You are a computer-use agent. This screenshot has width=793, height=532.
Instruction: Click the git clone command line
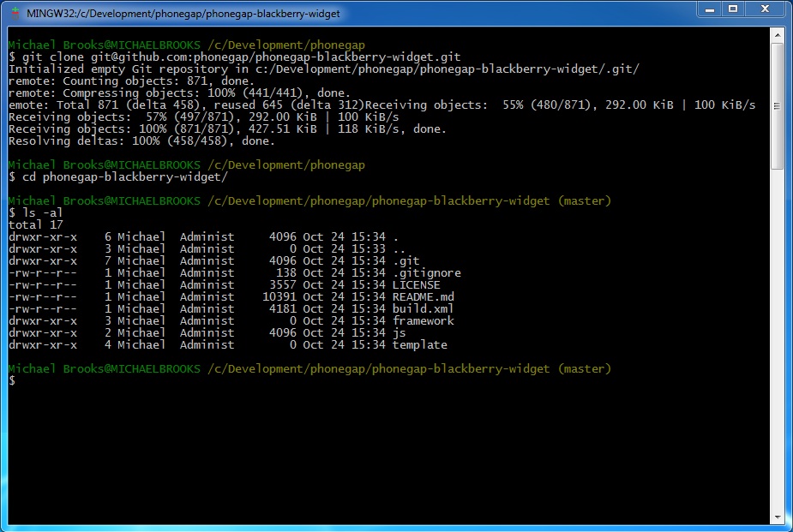pos(235,57)
